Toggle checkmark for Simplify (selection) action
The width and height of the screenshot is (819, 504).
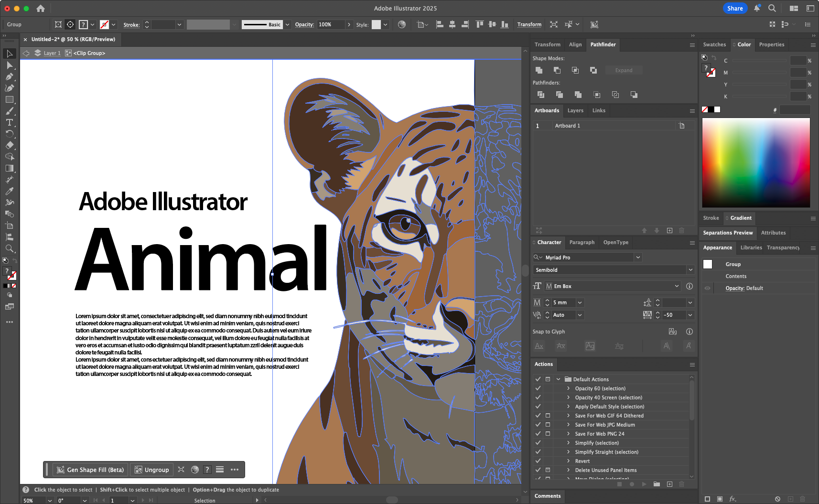pyautogui.click(x=538, y=443)
